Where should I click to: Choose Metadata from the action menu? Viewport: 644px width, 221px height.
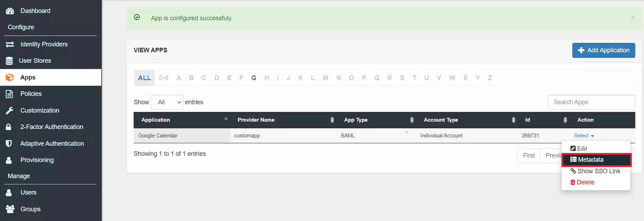[x=596, y=160]
